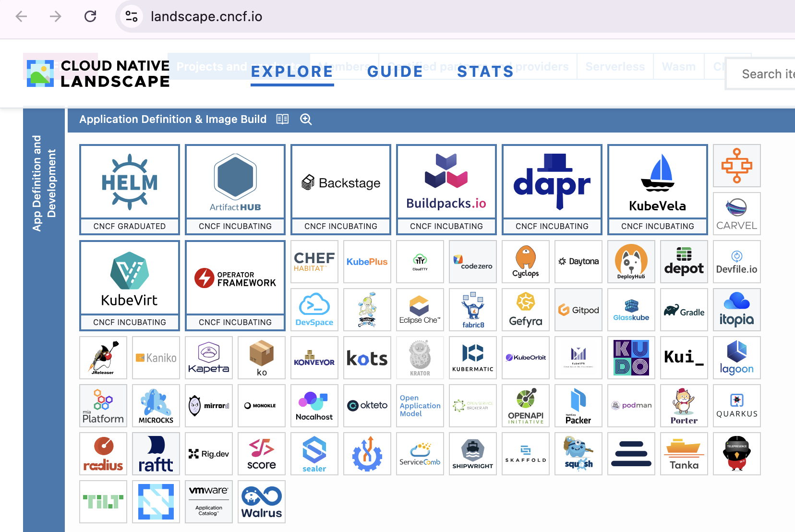Open the lagoon tile
795x532 pixels.
click(737, 358)
